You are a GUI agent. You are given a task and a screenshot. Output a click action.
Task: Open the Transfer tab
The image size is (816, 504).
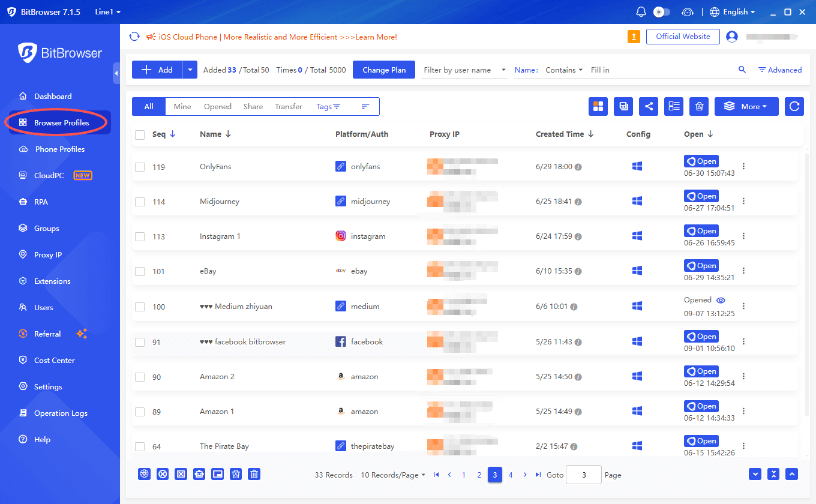pos(289,106)
